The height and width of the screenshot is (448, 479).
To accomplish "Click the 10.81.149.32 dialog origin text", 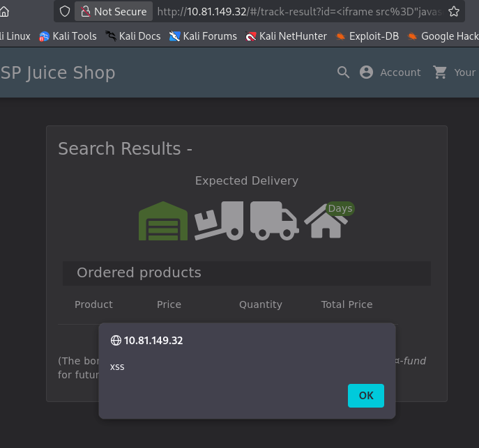I will click(x=153, y=340).
